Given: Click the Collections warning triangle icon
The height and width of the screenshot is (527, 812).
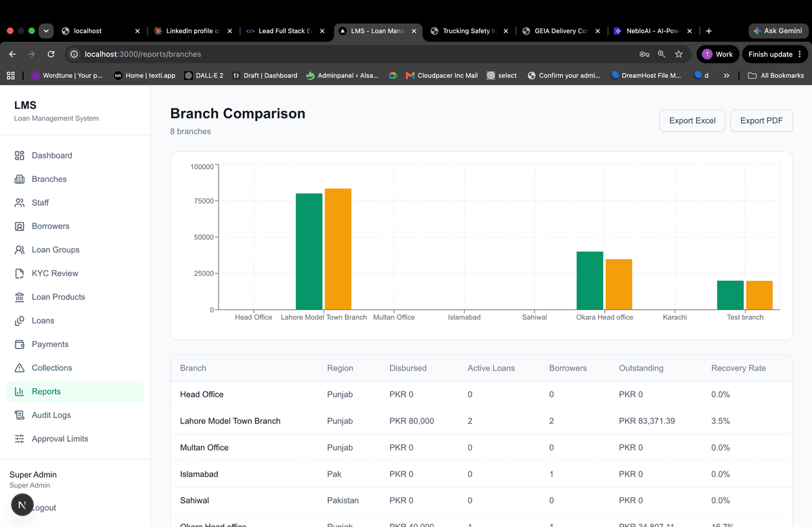Looking at the screenshot, I should pos(20,368).
